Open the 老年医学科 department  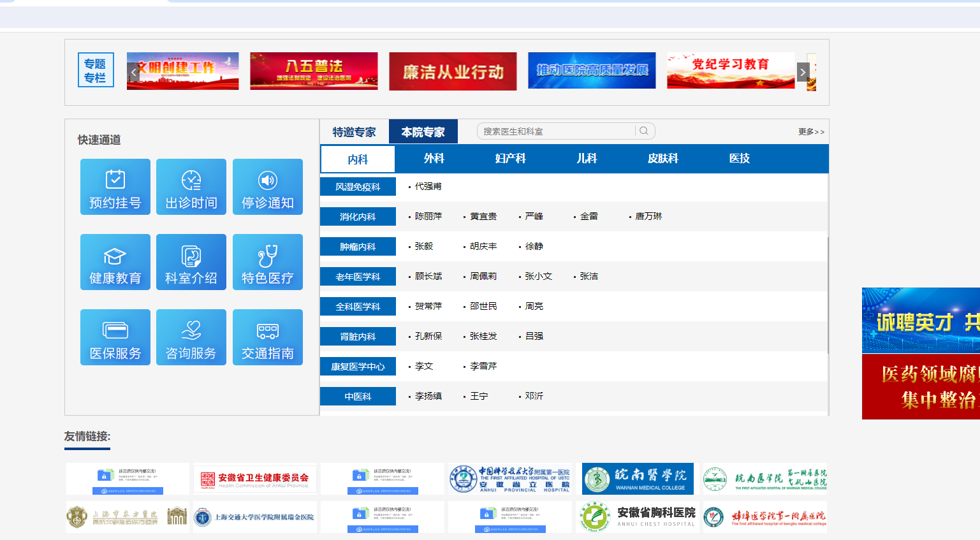pos(358,277)
